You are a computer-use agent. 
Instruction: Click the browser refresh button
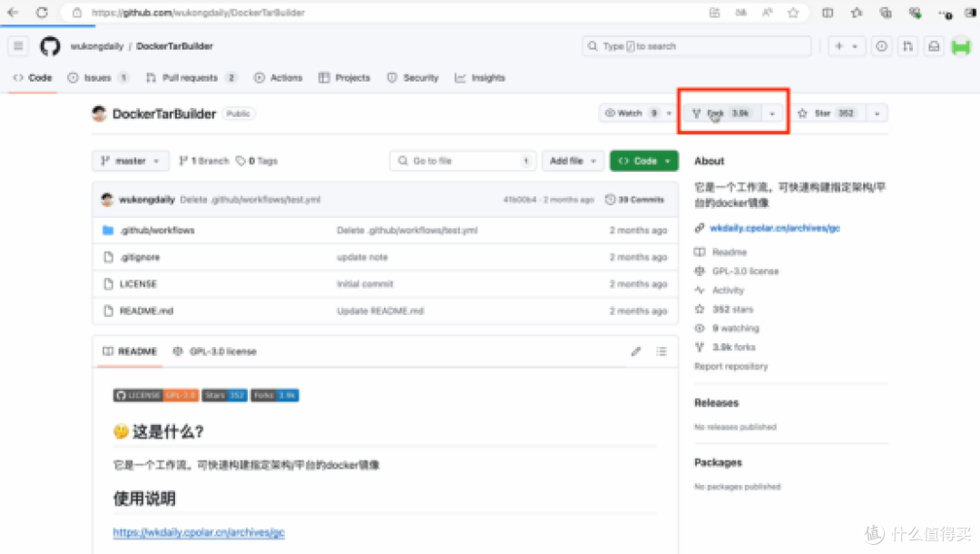(x=43, y=13)
